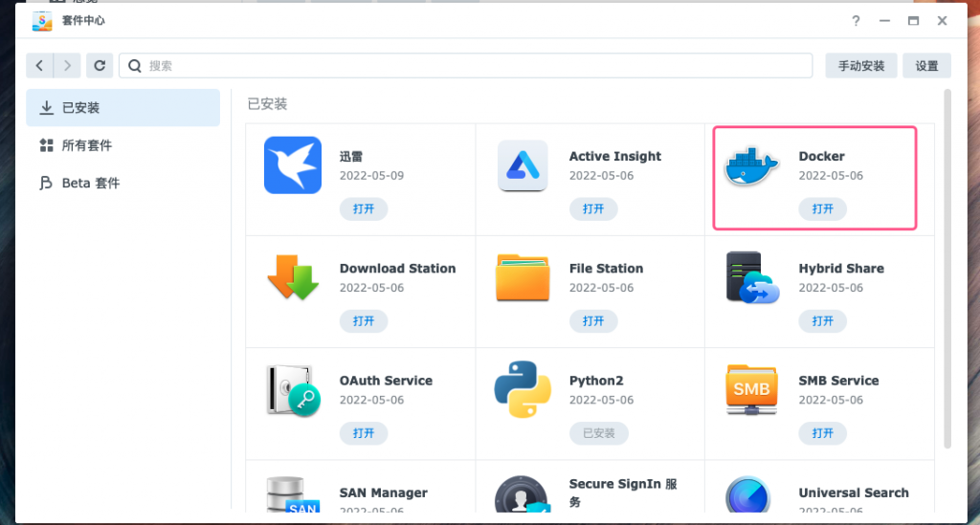
Task: Click the Hybrid Share package name
Action: pos(841,269)
